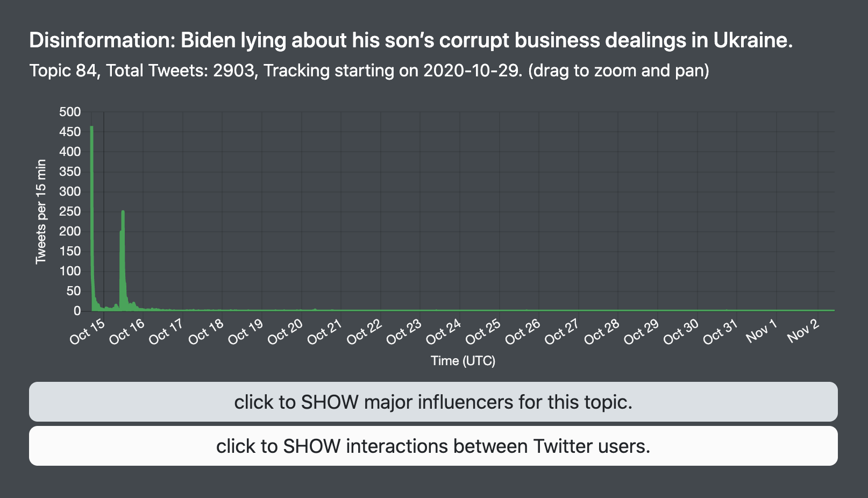Click the Oct 25 x-axis label
868x498 pixels.
pyautogui.click(x=483, y=330)
